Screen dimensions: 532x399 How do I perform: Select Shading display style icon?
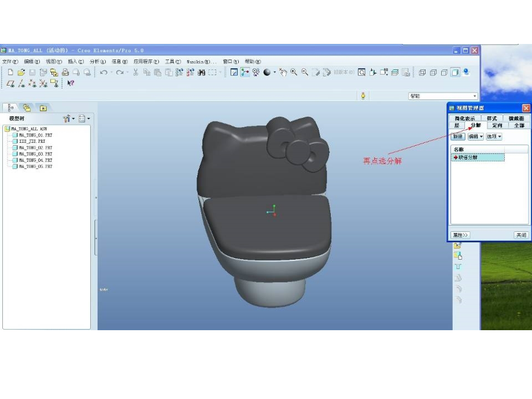click(455, 72)
